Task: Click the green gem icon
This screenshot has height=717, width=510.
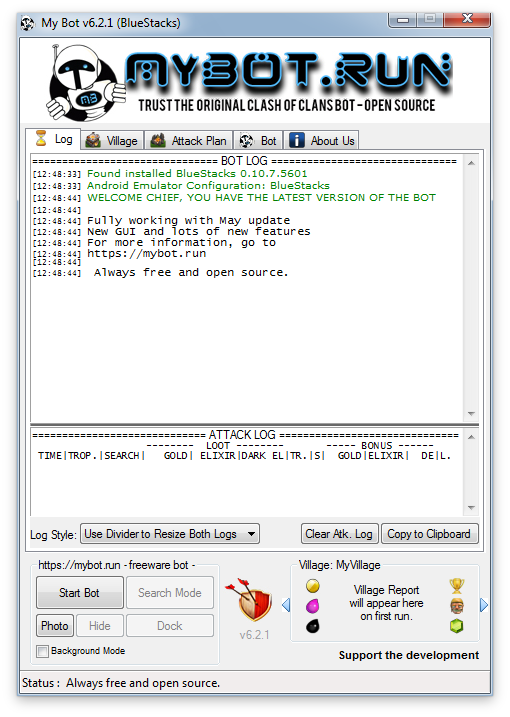Action: pyautogui.click(x=456, y=626)
